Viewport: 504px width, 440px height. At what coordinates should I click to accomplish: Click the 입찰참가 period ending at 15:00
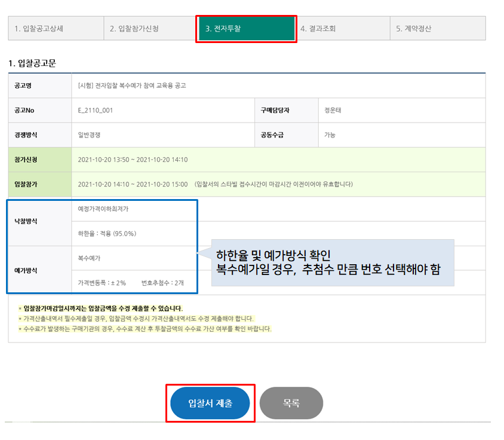point(133,184)
